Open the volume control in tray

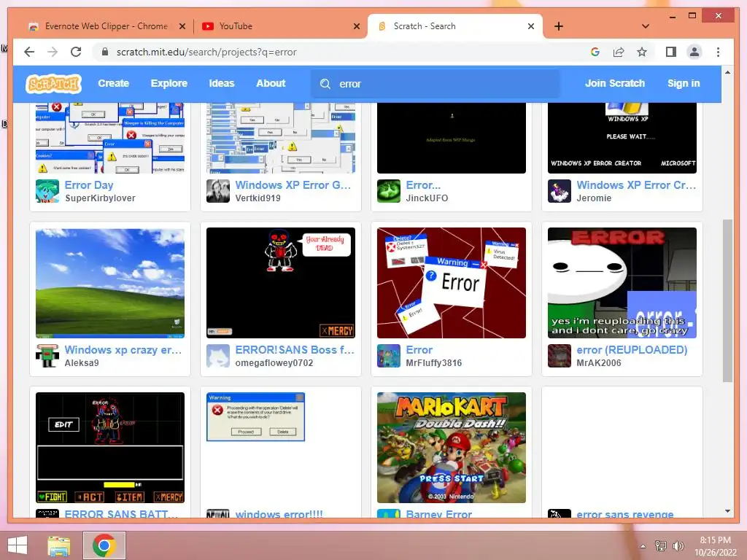pyautogui.click(x=678, y=546)
